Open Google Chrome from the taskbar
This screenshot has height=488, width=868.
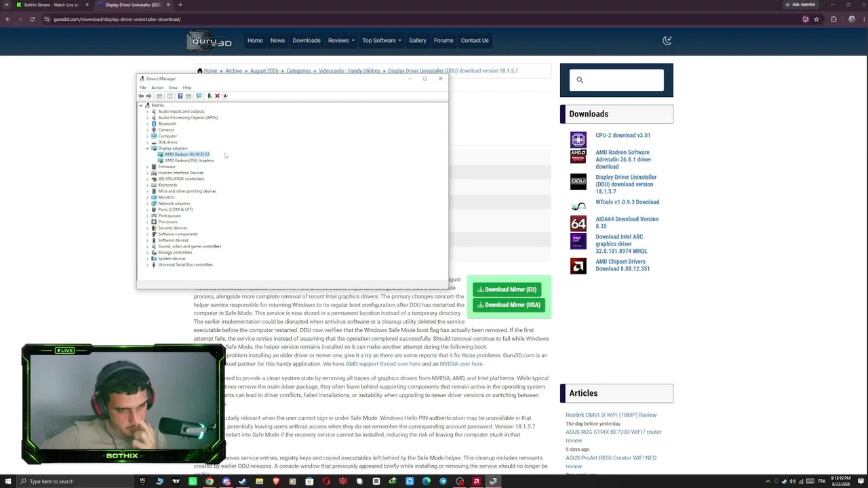point(210,481)
